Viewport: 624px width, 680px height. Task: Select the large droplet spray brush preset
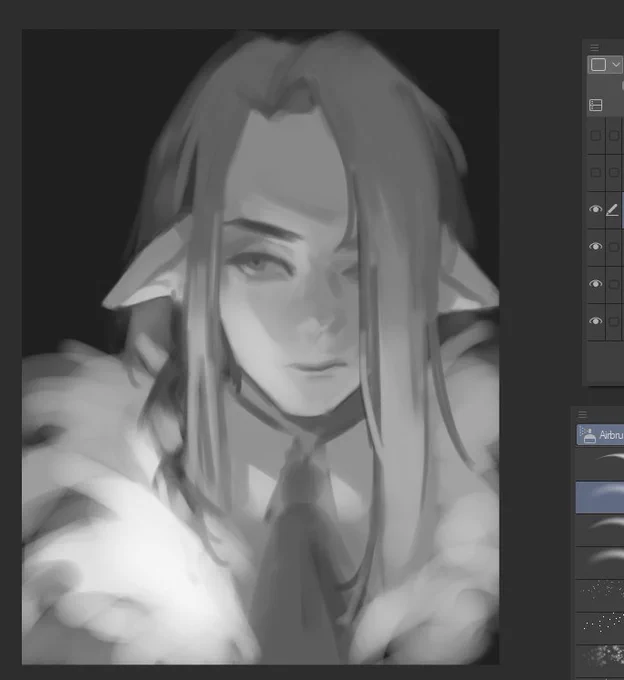(x=600, y=628)
